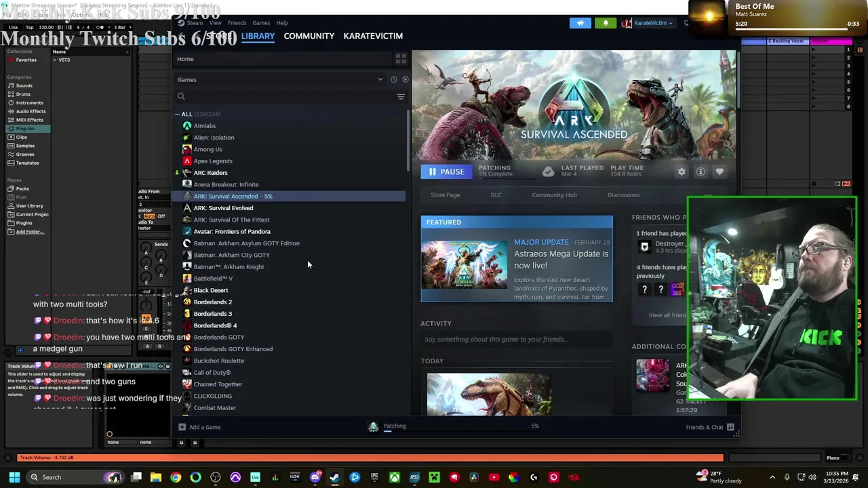868x488 pixels.
Task: Open the Games menu in Steam
Action: [x=261, y=23]
